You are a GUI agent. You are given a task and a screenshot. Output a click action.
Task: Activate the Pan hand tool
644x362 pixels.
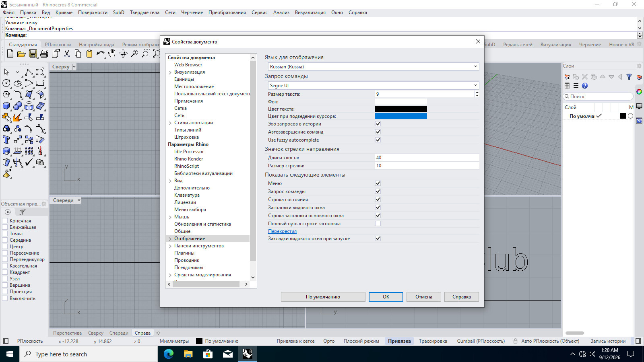[112, 53]
